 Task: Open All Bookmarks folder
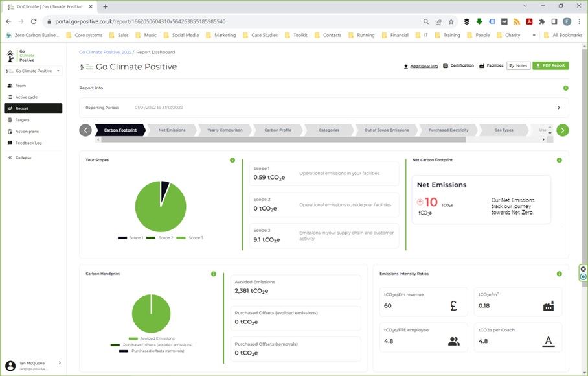tap(563, 35)
